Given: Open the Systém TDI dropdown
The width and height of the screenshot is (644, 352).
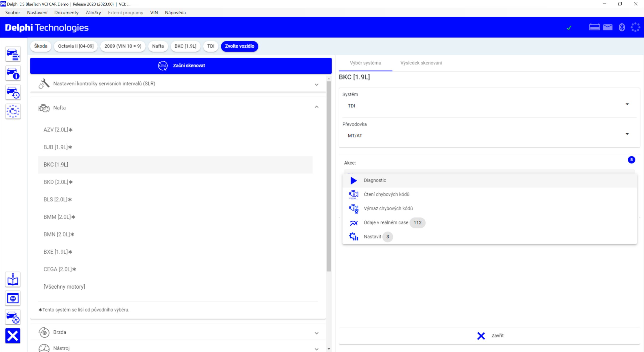Looking at the screenshot, I should click(x=489, y=106).
